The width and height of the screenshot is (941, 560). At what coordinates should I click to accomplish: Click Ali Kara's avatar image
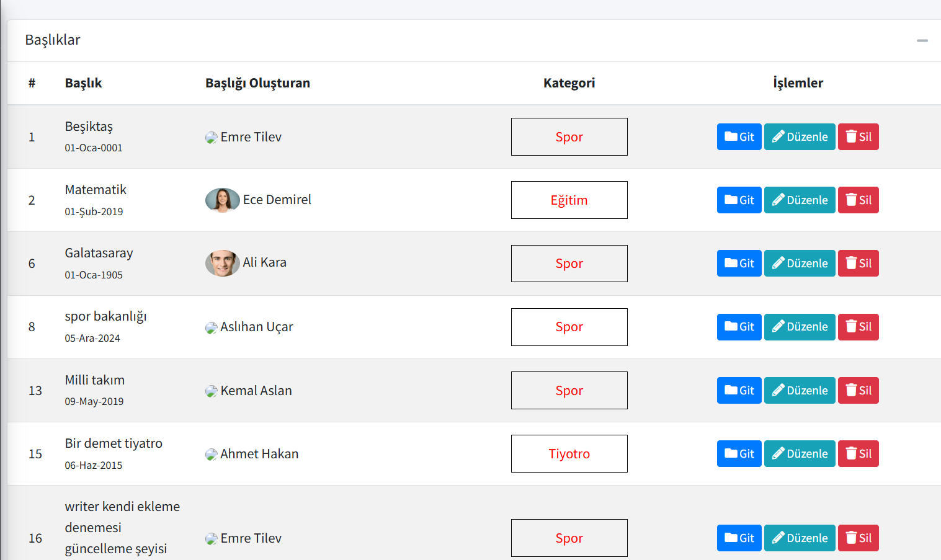(x=223, y=263)
